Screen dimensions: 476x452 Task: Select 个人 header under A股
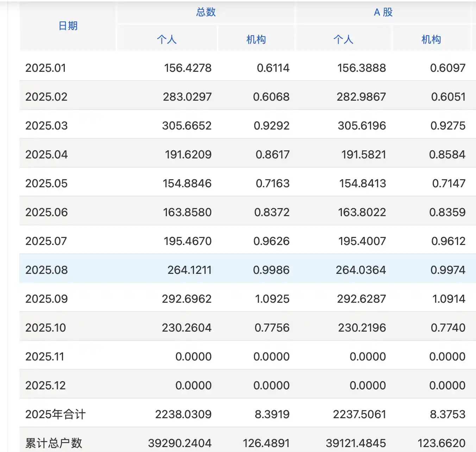pos(343,39)
